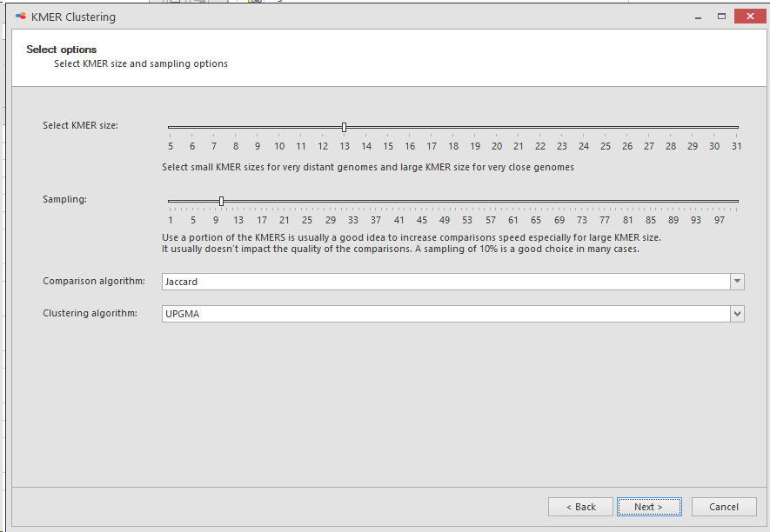
Task: Set KMER size slider to 31
Action: pyautogui.click(x=735, y=128)
